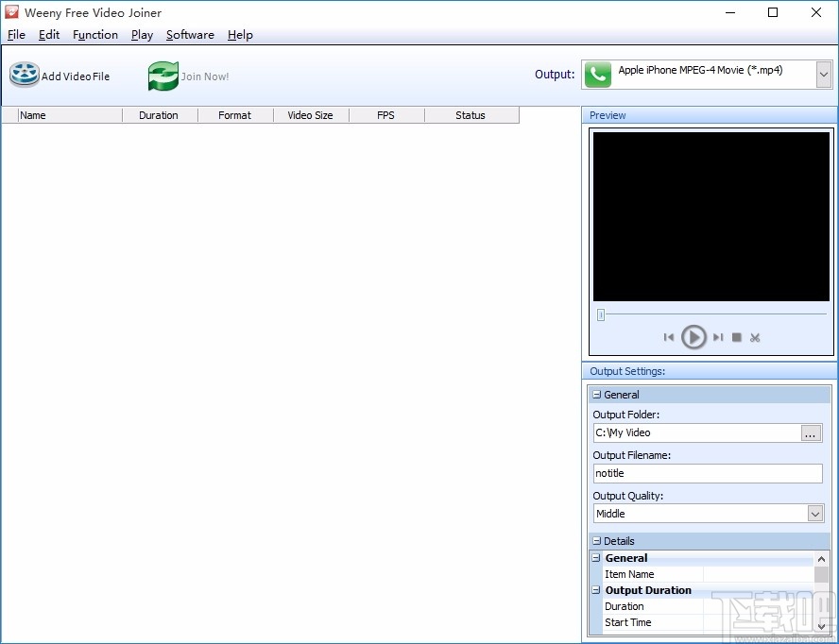839x644 pixels.
Task: Open the Output format dropdown
Action: (824, 74)
